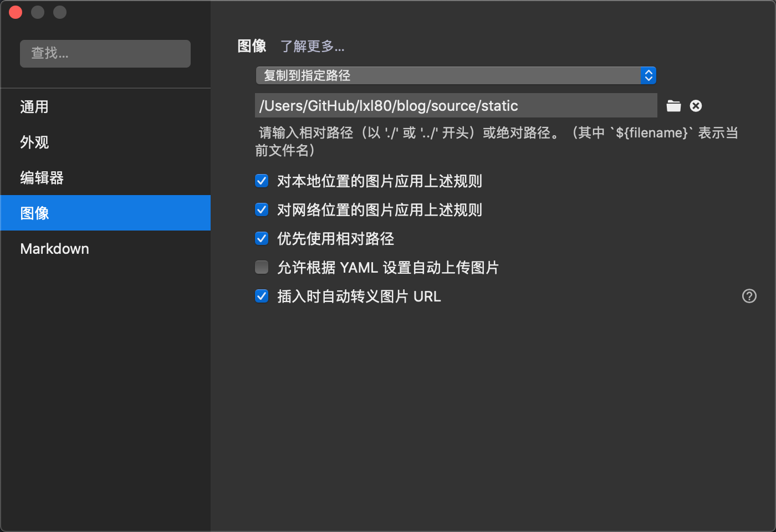
Task: Select the 图像 sidebar entry
Action: tap(35, 213)
